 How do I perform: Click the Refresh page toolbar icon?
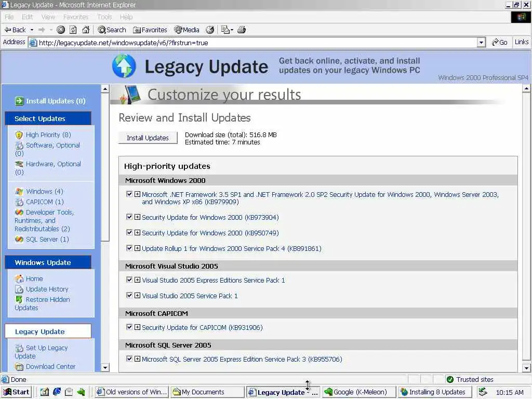click(73, 30)
